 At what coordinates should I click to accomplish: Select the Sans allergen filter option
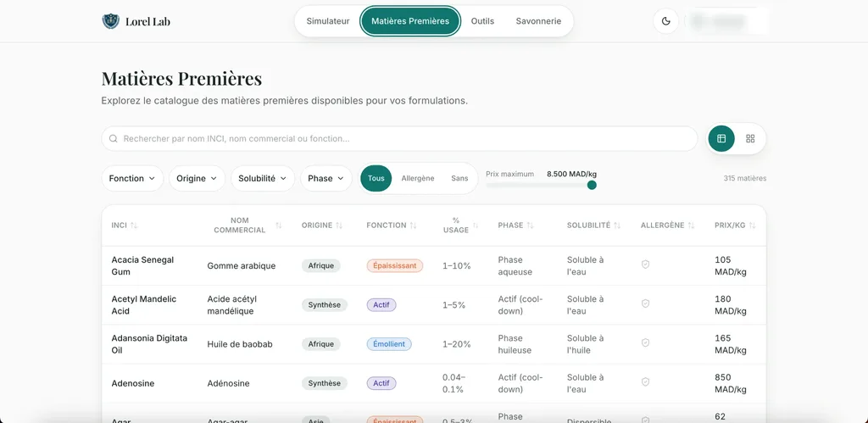[x=459, y=178]
